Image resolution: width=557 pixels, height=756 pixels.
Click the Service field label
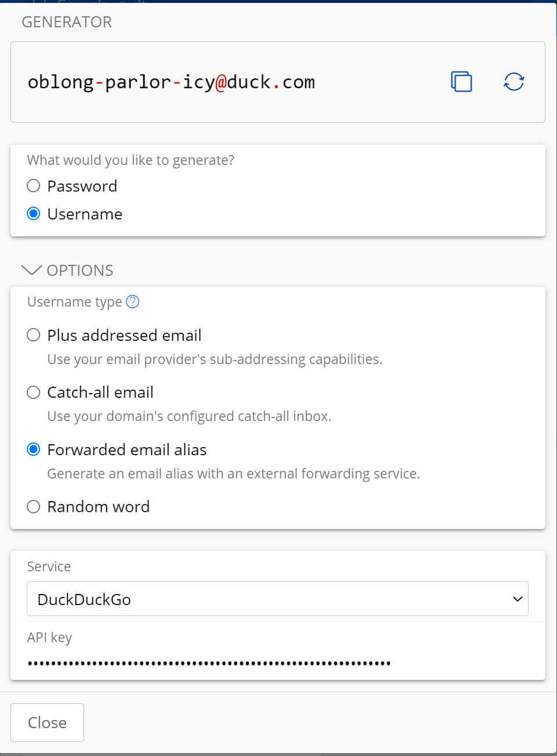[x=49, y=567]
